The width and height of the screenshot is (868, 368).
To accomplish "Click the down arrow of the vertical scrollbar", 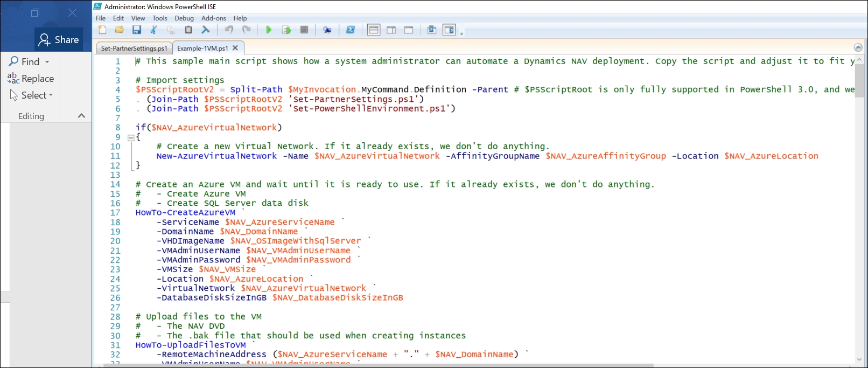I will point(859,359).
